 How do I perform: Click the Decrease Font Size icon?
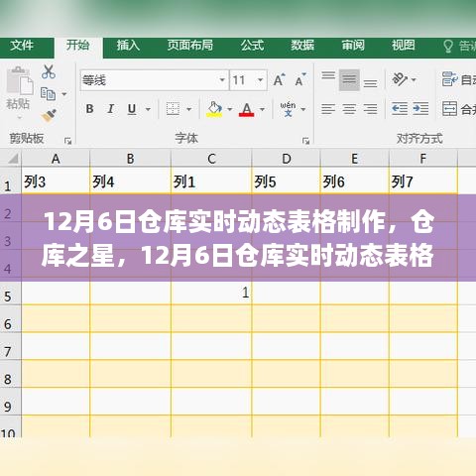coord(300,79)
